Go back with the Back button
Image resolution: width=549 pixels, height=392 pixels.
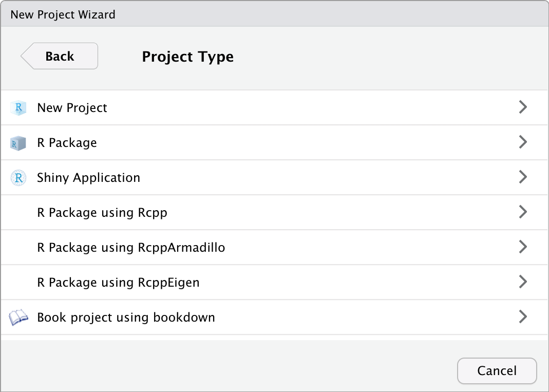[60, 56]
